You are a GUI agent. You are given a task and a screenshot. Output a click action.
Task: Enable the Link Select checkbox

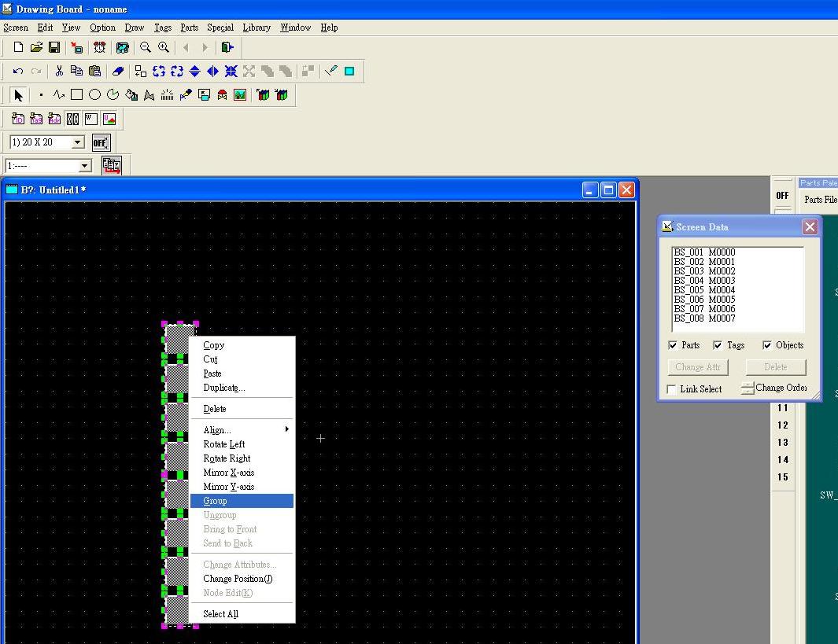coord(672,389)
